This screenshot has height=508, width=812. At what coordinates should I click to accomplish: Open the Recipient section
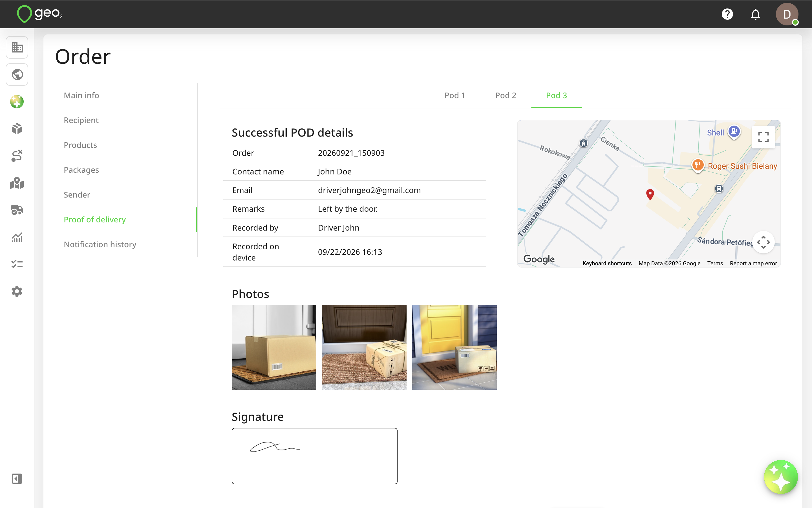click(x=81, y=120)
